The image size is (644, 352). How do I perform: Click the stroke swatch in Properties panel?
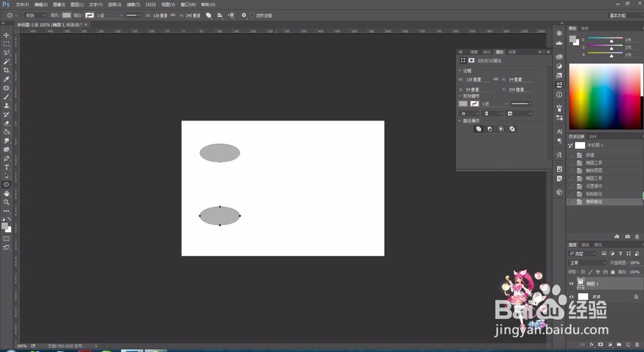(475, 104)
